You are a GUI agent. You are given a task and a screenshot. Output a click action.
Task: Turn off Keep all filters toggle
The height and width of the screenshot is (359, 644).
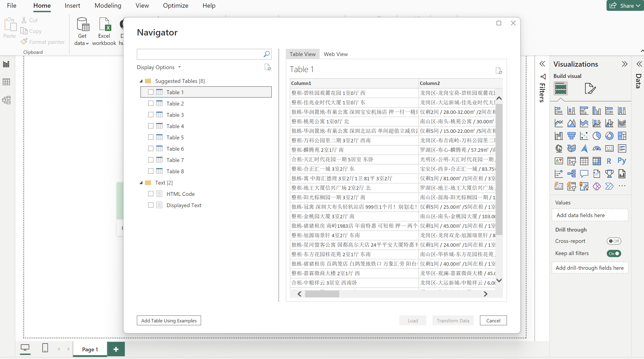[614, 253]
